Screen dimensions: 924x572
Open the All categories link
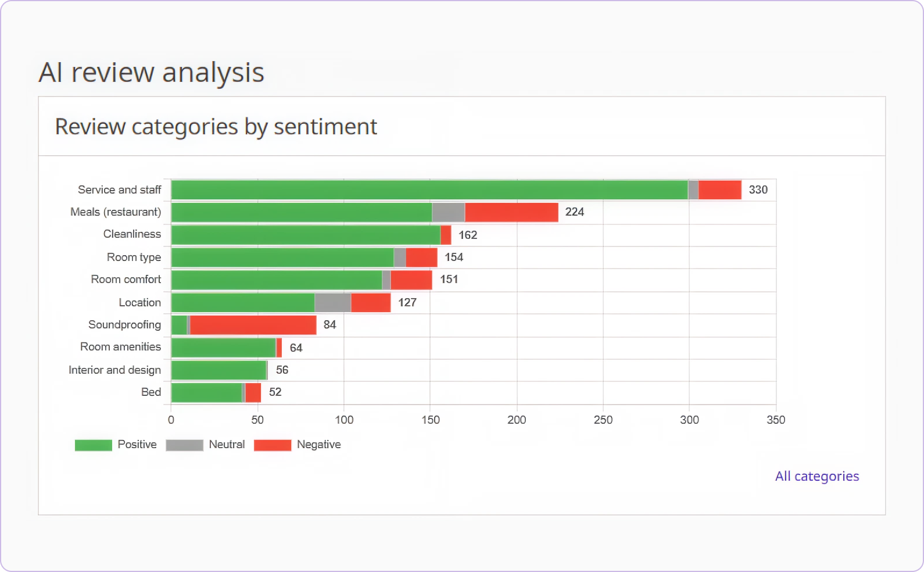[x=816, y=476]
